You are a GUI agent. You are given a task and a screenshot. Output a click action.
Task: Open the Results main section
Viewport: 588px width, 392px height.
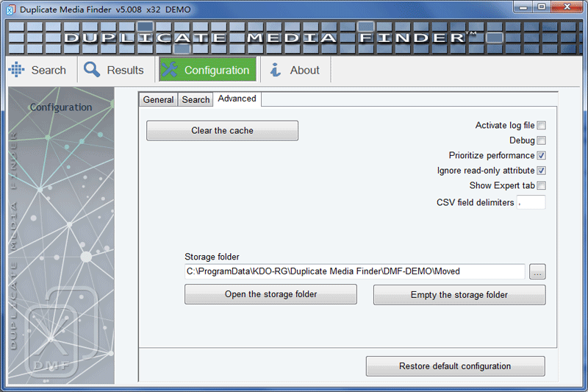(x=116, y=70)
